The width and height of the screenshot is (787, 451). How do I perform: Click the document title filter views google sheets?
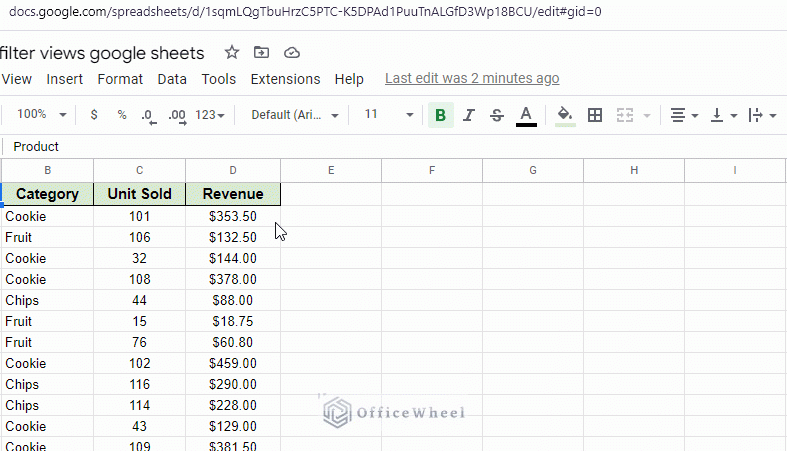click(102, 53)
